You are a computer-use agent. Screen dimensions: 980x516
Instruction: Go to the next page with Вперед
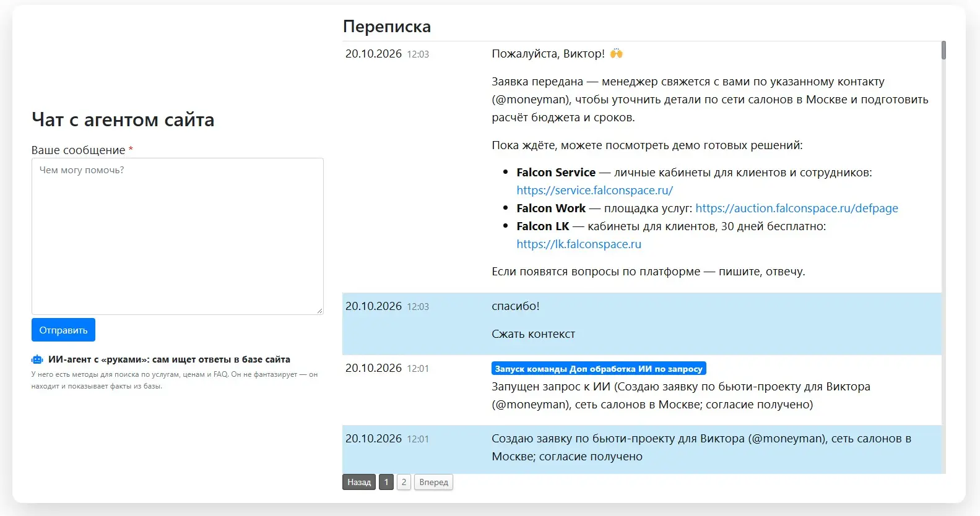433,482
